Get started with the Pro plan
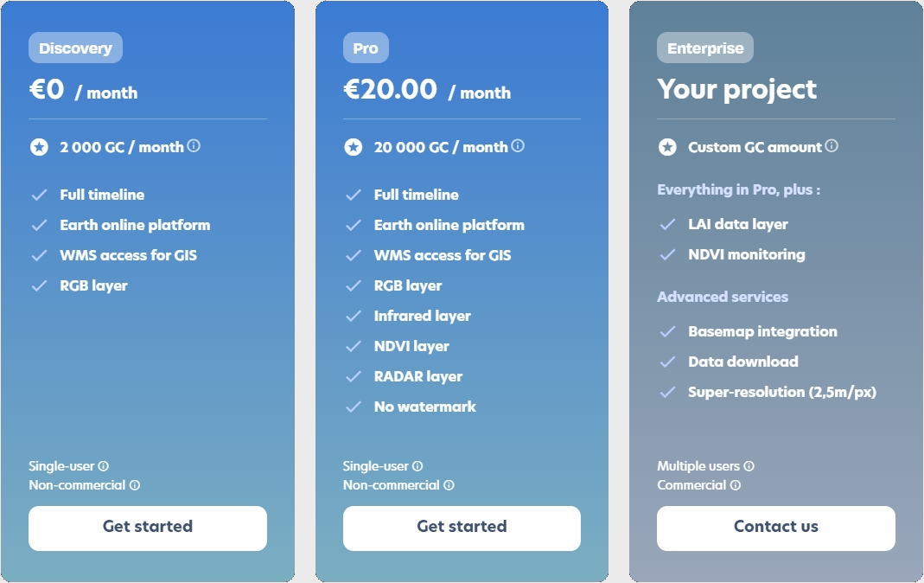Screen dimensions: 924x583 pos(462,529)
